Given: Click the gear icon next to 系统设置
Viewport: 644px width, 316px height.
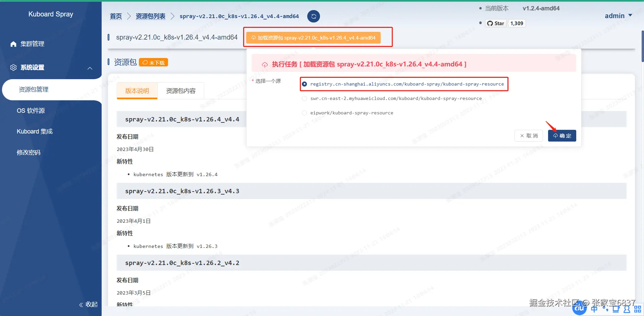Looking at the screenshot, I should pyautogui.click(x=13, y=67).
